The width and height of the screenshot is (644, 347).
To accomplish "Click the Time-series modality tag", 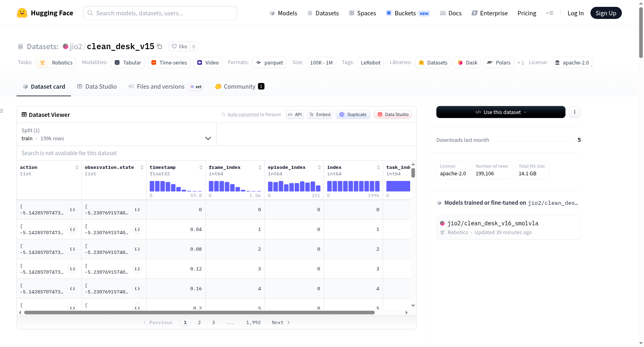I will pos(169,62).
